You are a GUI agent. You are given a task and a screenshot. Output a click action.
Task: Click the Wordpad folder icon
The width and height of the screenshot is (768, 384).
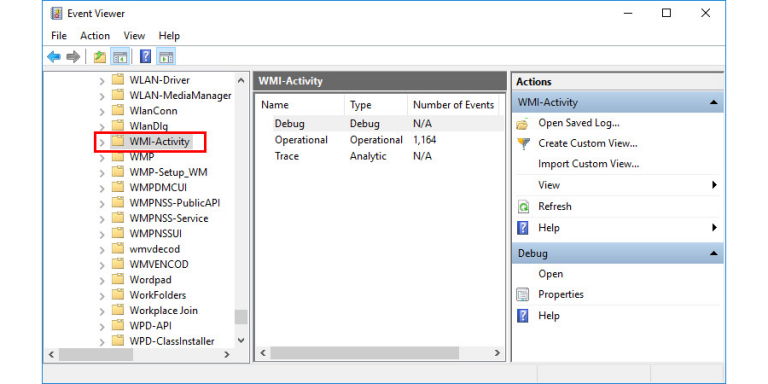click(x=118, y=280)
